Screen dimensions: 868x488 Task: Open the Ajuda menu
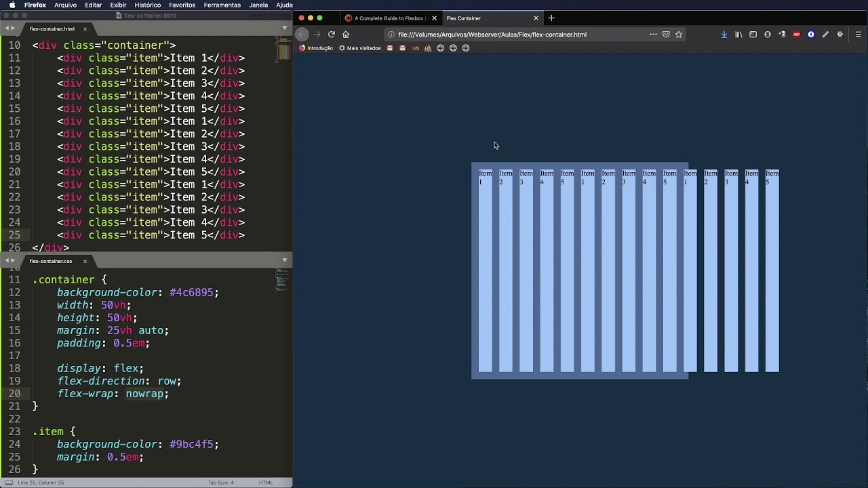(x=284, y=5)
